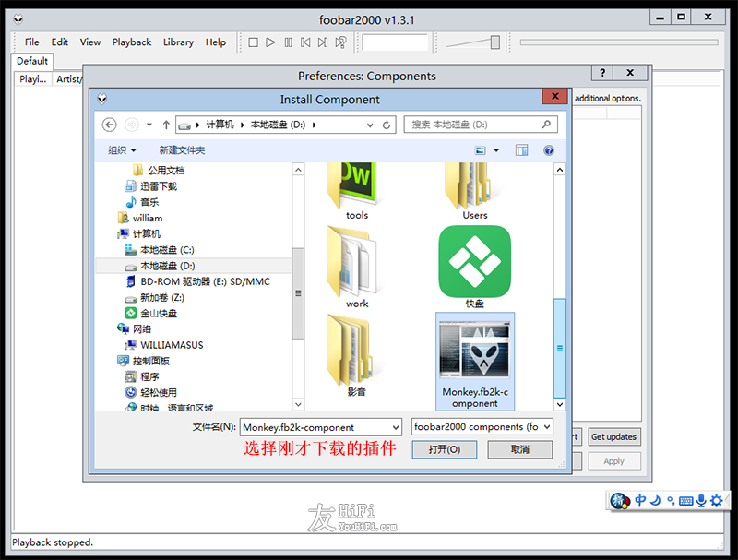The image size is (738, 560).
Task: Click the file name input field
Action: [315, 427]
